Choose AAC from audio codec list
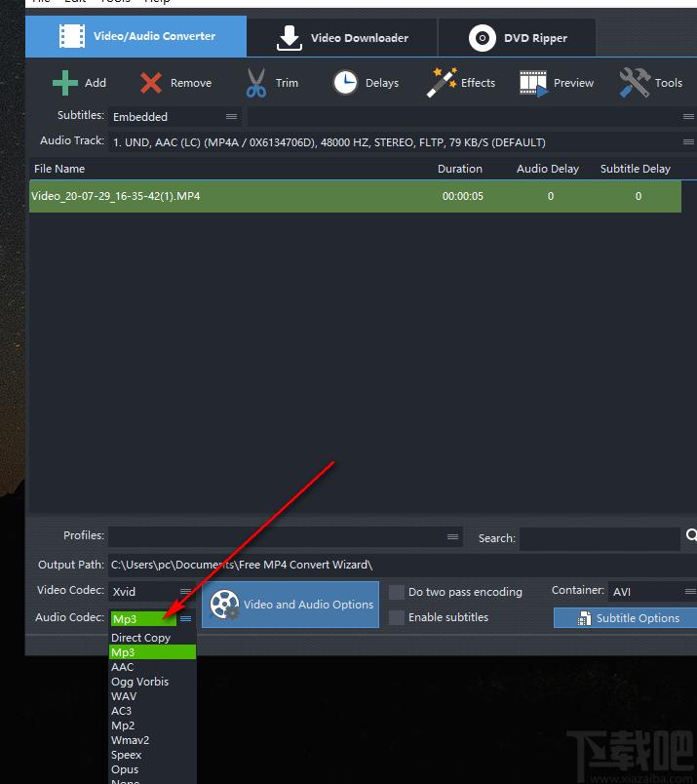The image size is (697, 784). click(123, 667)
